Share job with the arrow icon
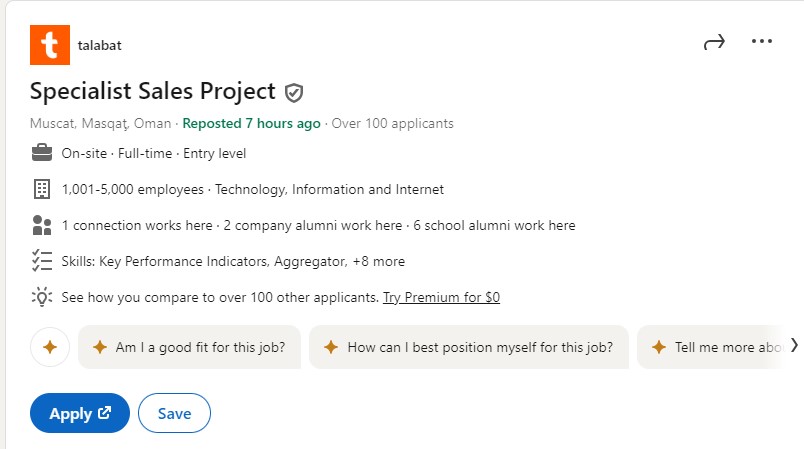The image size is (804, 449). tap(714, 42)
